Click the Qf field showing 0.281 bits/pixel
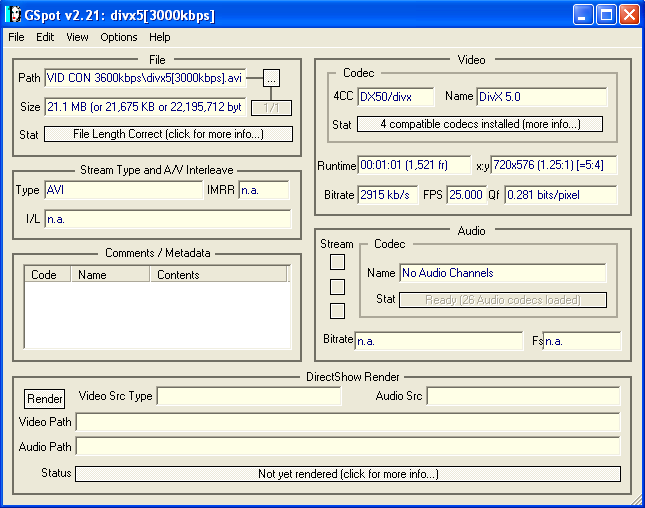Screen dimensions: 645x508 click(x=561, y=195)
